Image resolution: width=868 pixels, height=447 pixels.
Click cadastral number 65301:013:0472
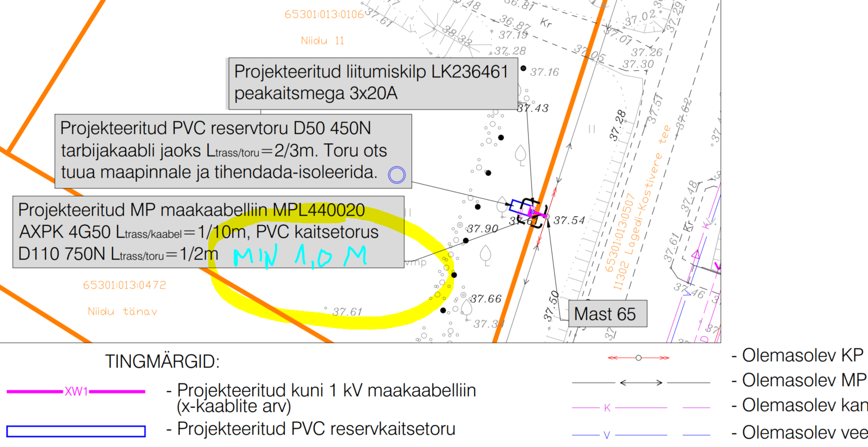(x=124, y=285)
